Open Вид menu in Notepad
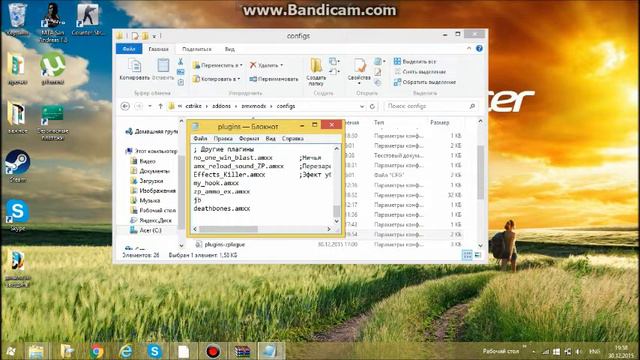The width and height of the screenshot is (640, 360). point(271,138)
